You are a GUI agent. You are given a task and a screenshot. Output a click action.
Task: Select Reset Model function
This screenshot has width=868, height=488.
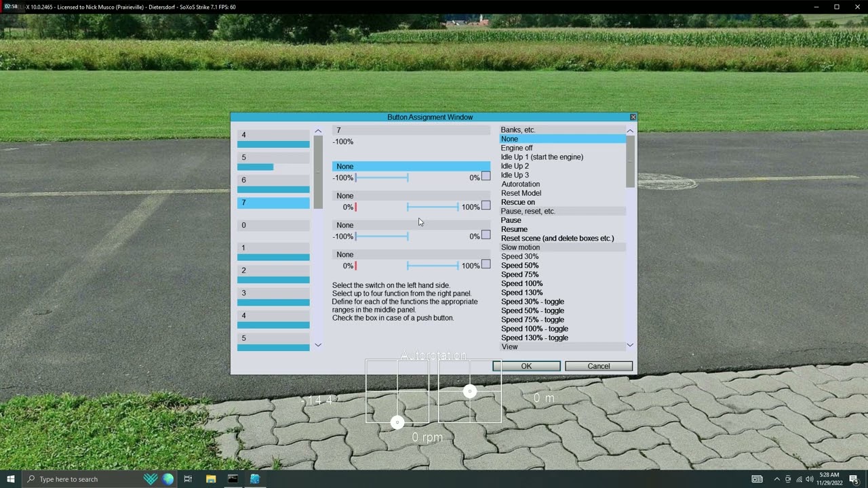[521, 193]
